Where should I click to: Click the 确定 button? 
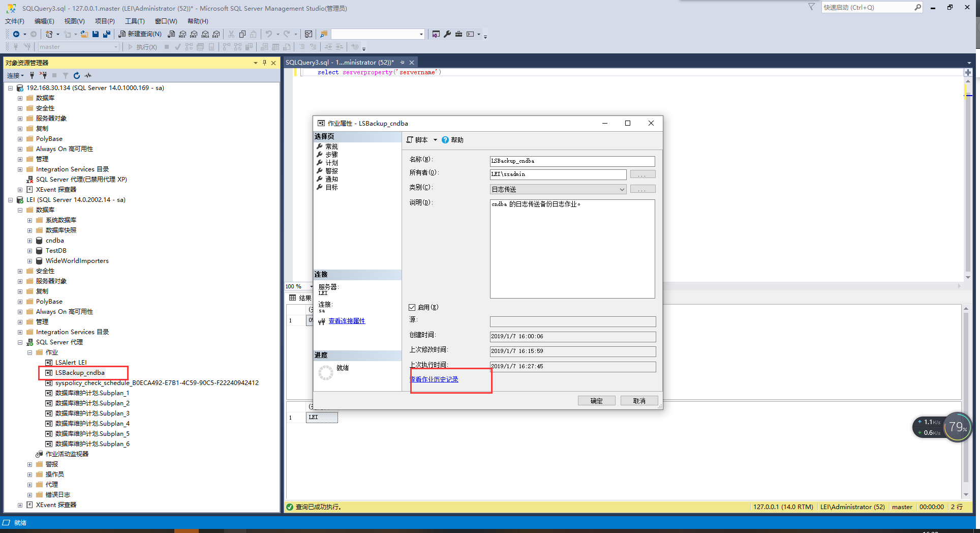(x=597, y=401)
